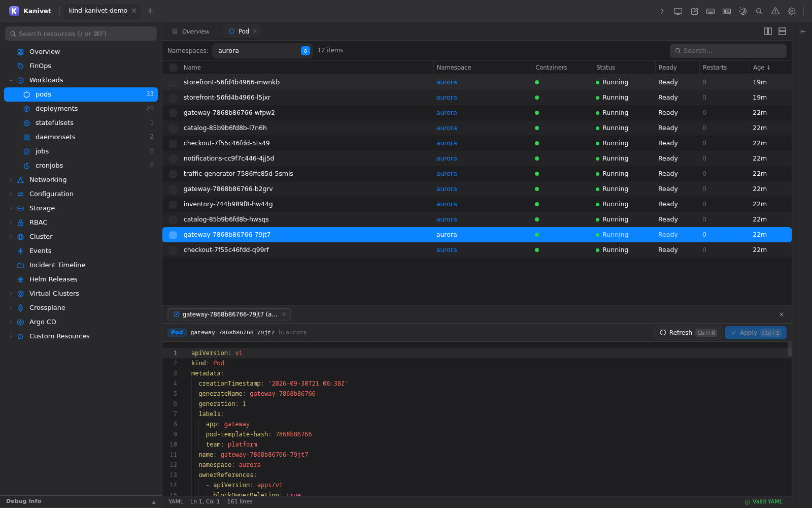Click the magnifier search icon in top toolbar
This screenshot has height=508, width=812.
pos(759,11)
